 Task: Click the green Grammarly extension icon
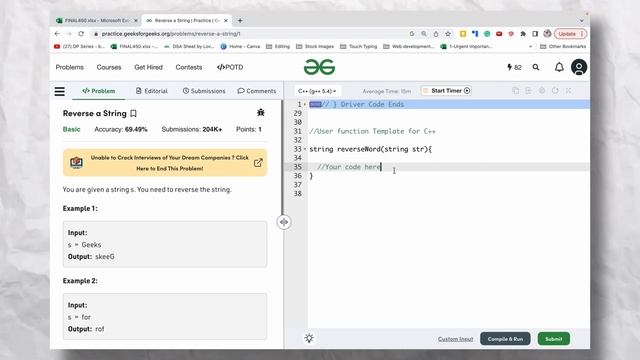tap(487, 34)
